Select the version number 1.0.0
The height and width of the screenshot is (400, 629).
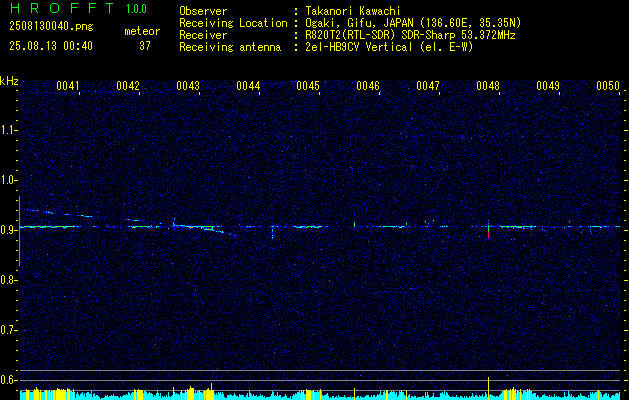[136, 9]
